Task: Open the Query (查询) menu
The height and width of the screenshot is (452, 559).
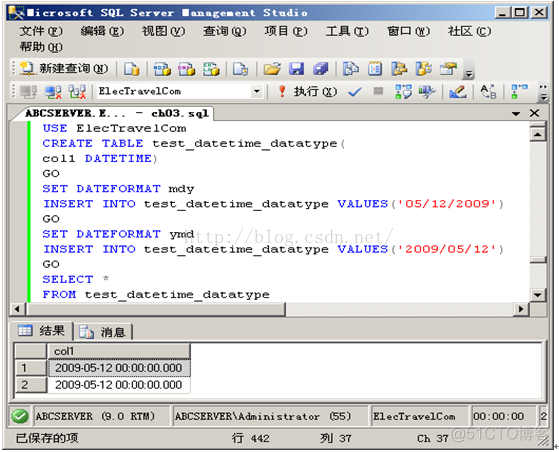Action: [225, 31]
